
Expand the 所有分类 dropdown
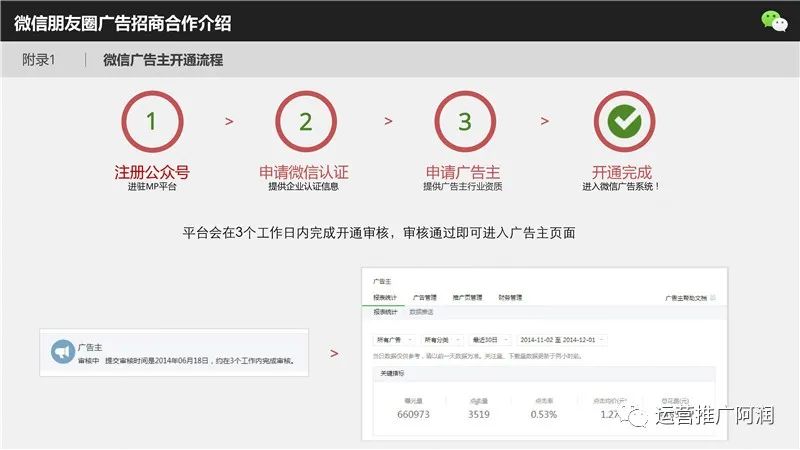pos(442,340)
